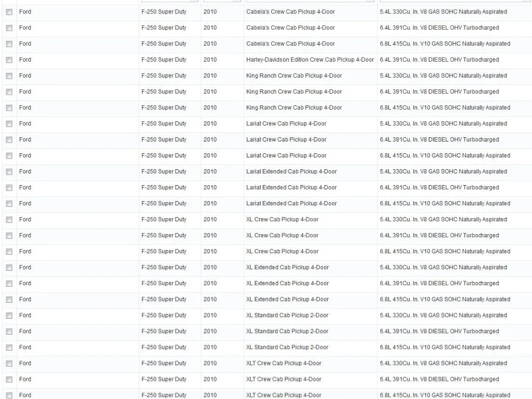Click year '2010' in the Harley-Davidson Edition row

coord(210,60)
